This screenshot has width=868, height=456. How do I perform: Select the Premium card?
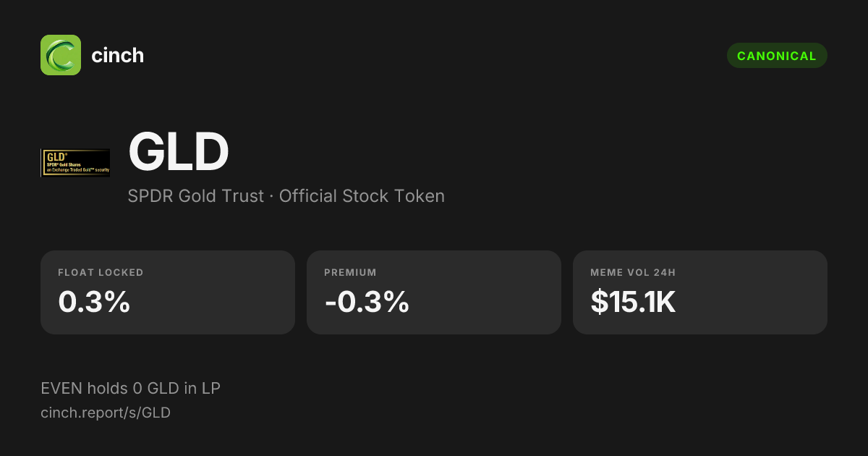click(434, 292)
